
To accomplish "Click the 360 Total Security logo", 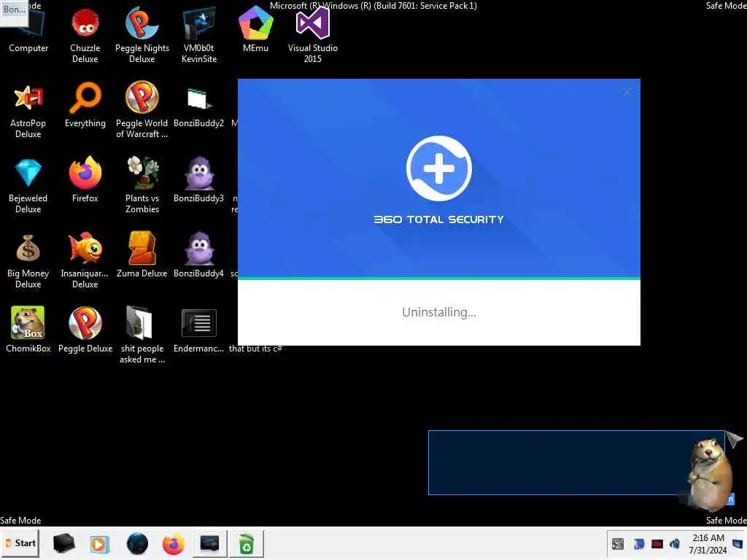I will coord(438,168).
